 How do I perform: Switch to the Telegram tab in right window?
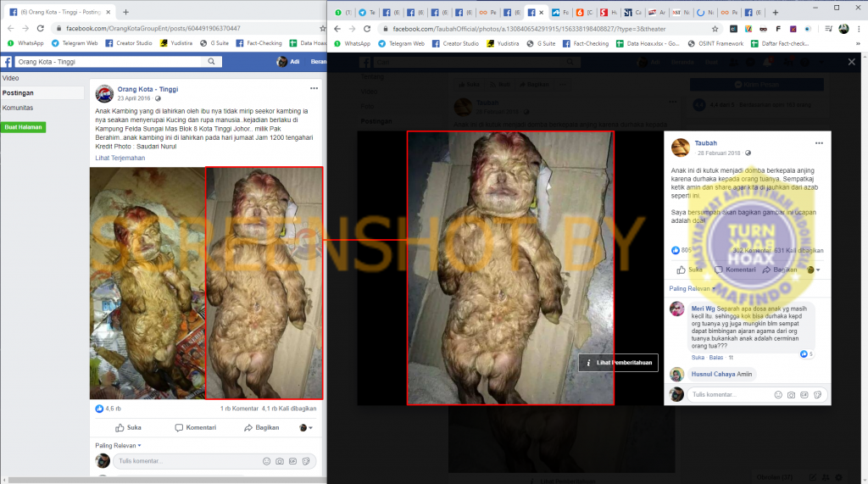click(x=367, y=12)
